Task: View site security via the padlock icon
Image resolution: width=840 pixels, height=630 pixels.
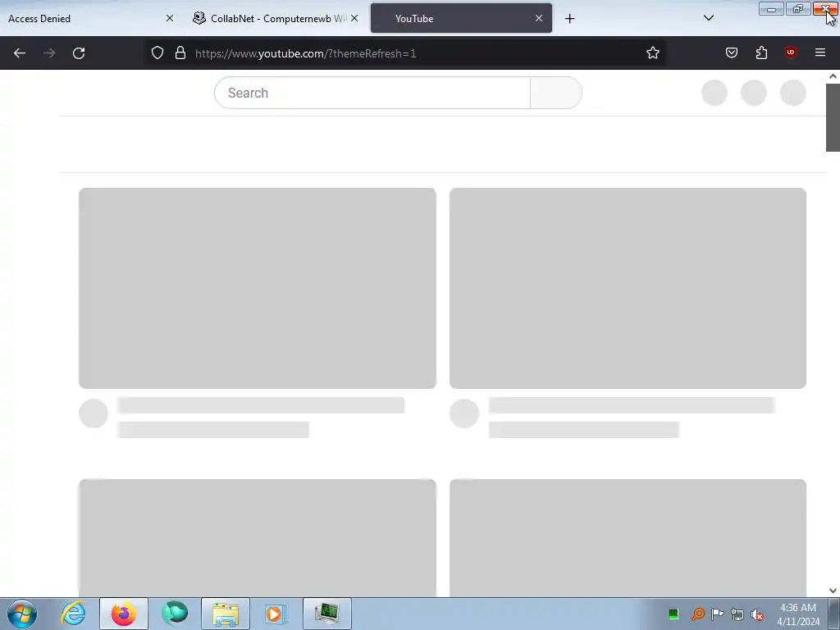Action: coord(180,53)
